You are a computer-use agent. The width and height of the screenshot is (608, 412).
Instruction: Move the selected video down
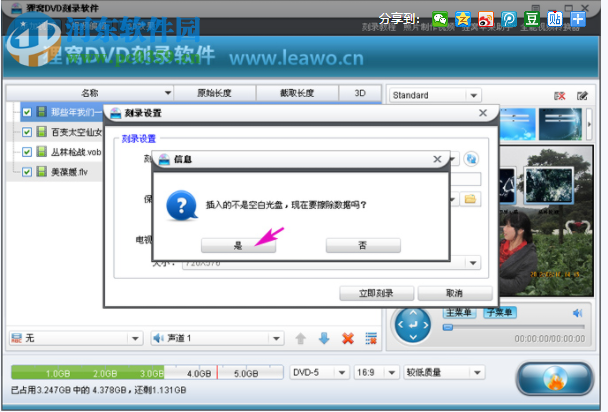pos(324,338)
